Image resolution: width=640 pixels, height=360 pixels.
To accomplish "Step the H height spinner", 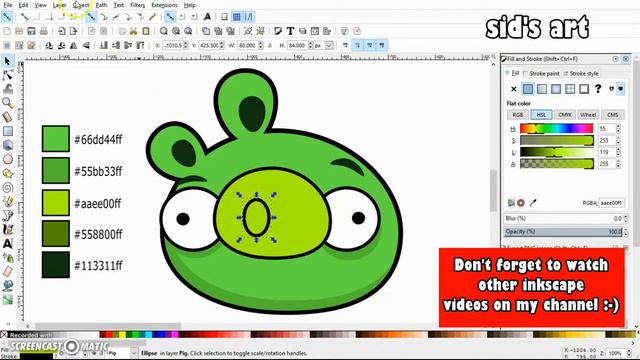I will tap(311, 45).
